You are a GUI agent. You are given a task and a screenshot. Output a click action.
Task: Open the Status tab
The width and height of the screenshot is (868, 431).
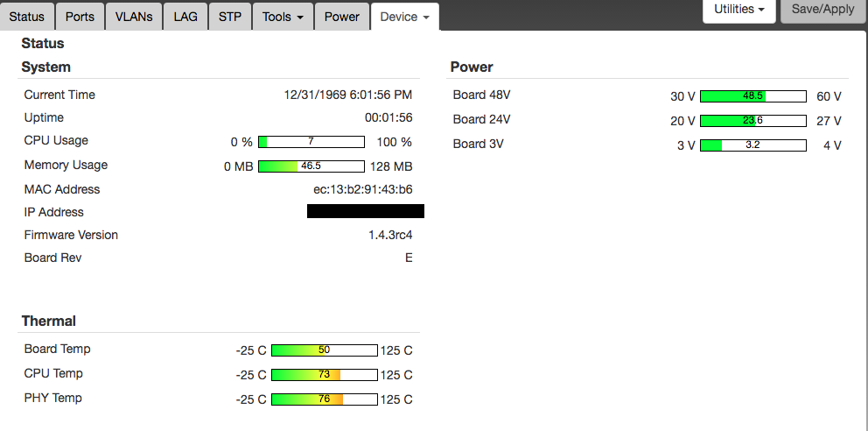pyautogui.click(x=27, y=17)
